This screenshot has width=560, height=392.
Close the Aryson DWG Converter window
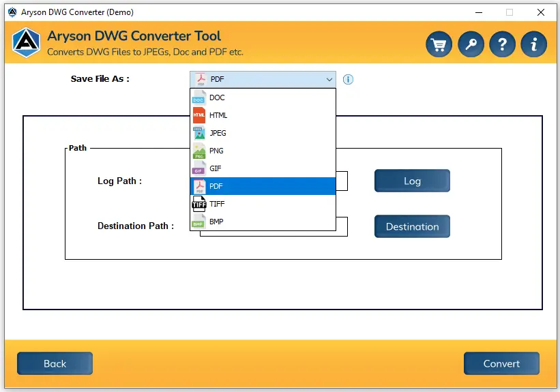(541, 12)
